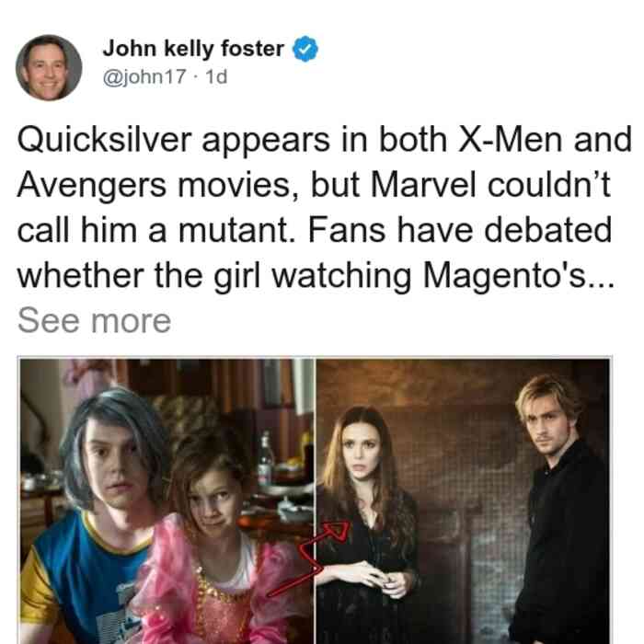Image resolution: width=644 pixels, height=644 pixels.
Task: Visit the @john17 handle link
Action: [144, 76]
